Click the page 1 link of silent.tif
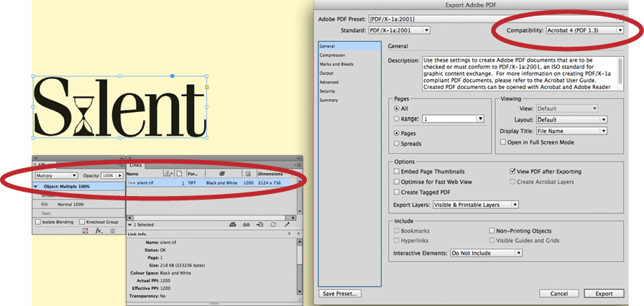The image size is (644, 306). coord(183,183)
